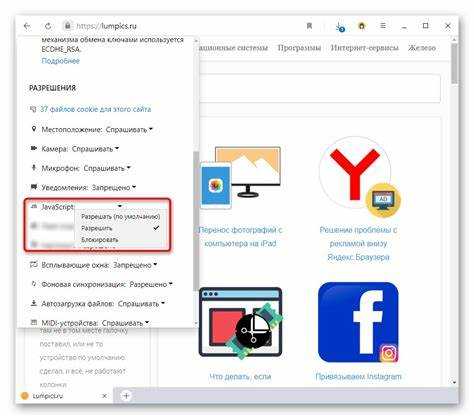474x419 pixels.
Task: Click the bookmark icon in the toolbar
Action: [309, 26]
